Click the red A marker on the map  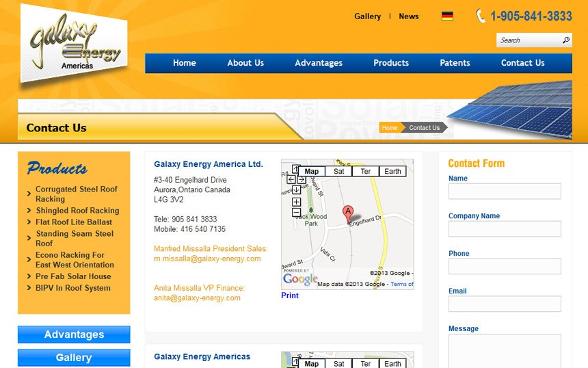[x=348, y=214]
